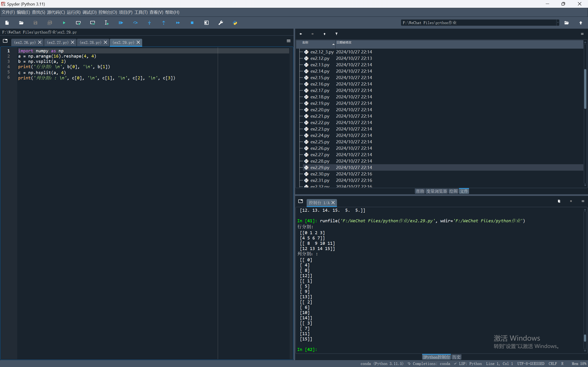Open Preferences with the wrench icon
The image size is (588, 367).
click(221, 23)
